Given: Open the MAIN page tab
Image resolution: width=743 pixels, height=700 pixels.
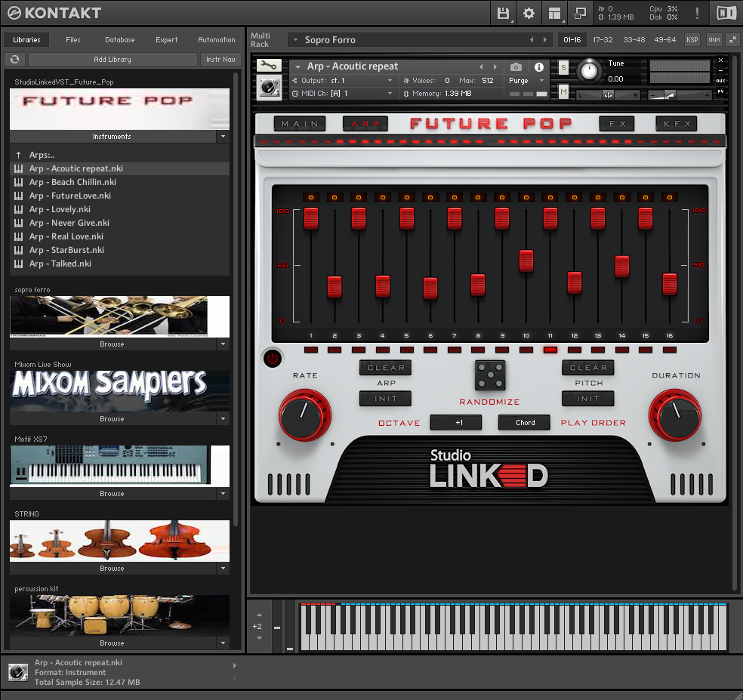Looking at the screenshot, I should click(x=300, y=124).
